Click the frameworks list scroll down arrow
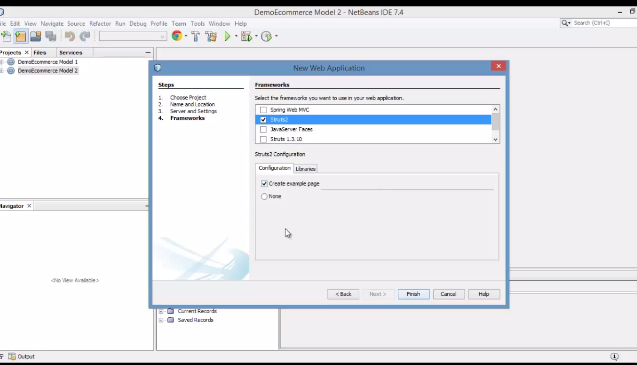The image size is (637, 365). click(495, 139)
